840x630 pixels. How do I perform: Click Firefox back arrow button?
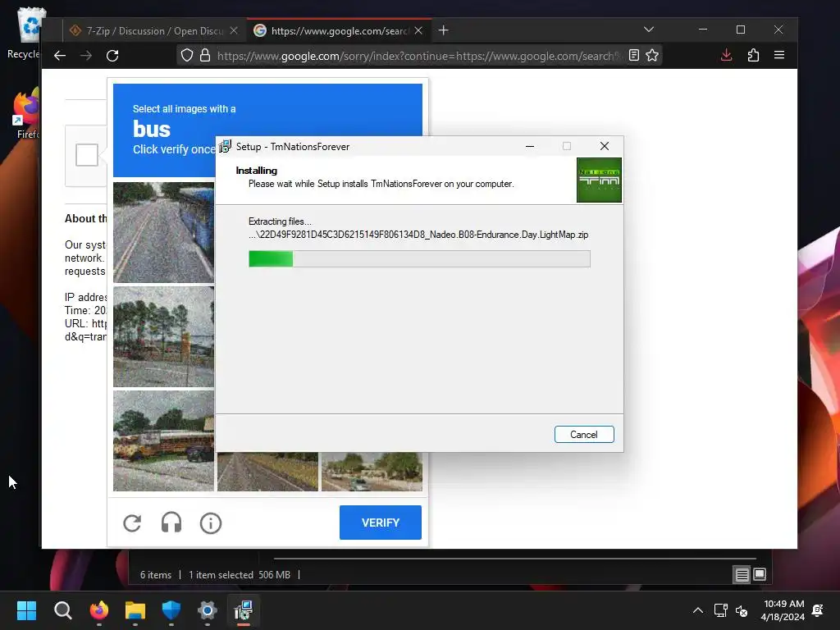pyautogui.click(x=60, y=55)
